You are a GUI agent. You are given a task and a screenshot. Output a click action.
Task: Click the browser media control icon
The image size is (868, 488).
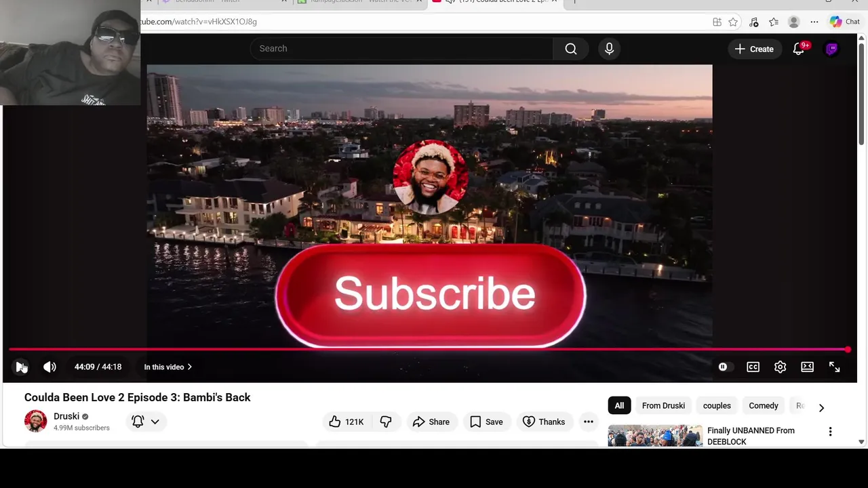click(753, 22)
